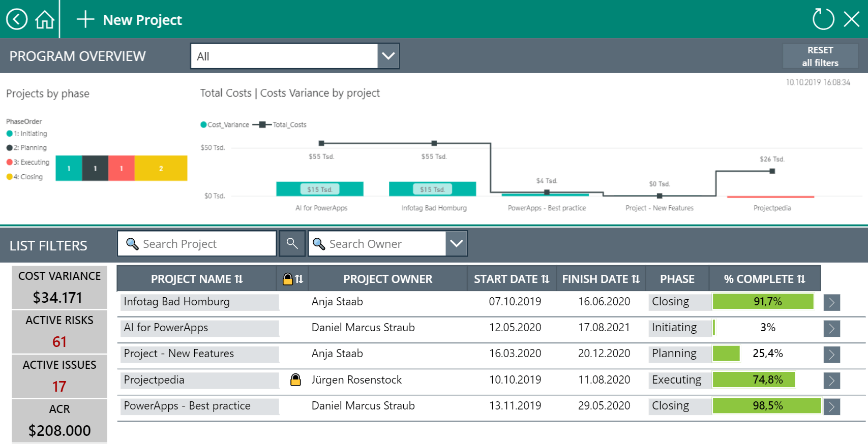868x444 pixels.
Task: Click the ACTIVE RISKS 61 tile
Action: pos(59,332)
